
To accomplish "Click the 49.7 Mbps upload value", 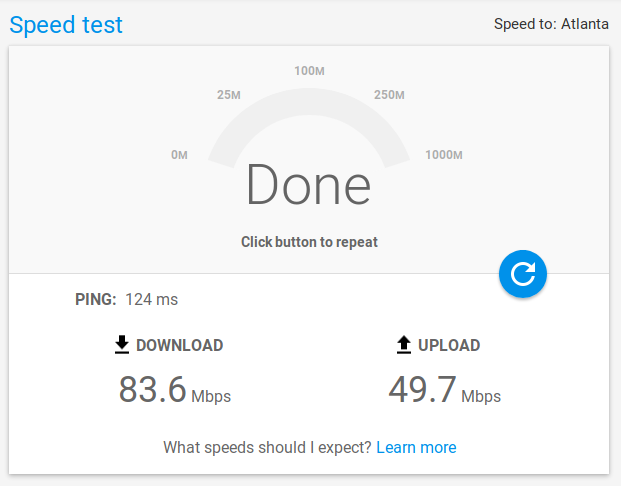I will 445,390.
